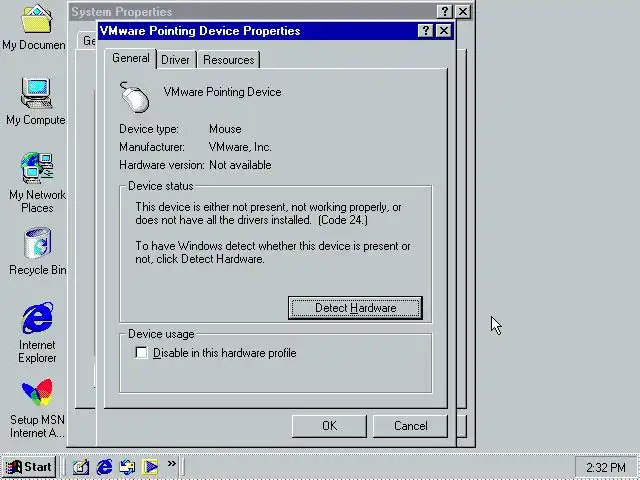The image size is (640, 480).
Task: Switch to the Resources tab
Action: pos(229,60)
